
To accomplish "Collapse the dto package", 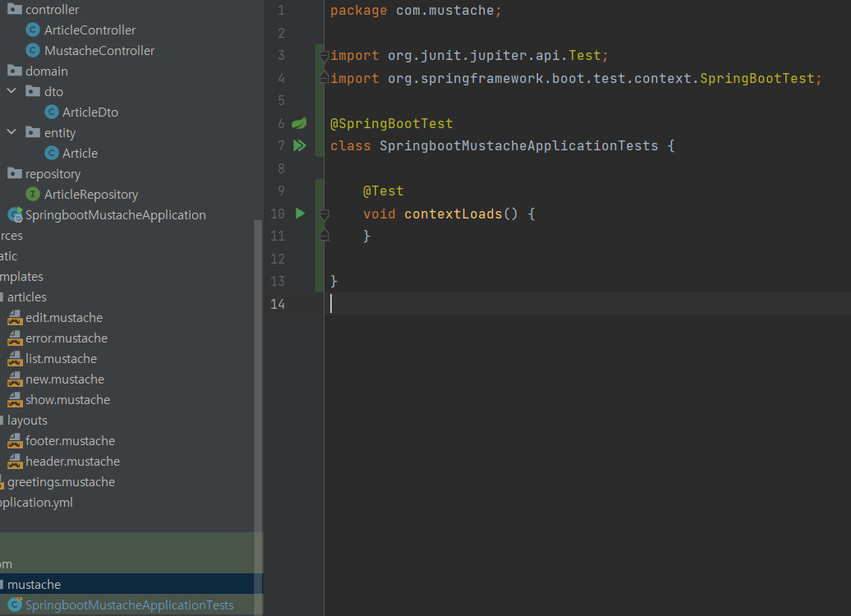I will [x=11, y=91].
